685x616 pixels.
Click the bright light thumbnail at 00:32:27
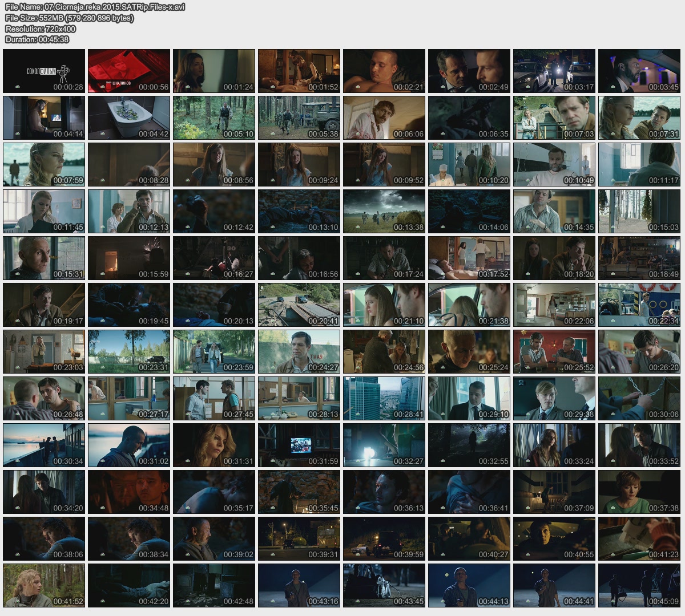click(x=384, y=445)
